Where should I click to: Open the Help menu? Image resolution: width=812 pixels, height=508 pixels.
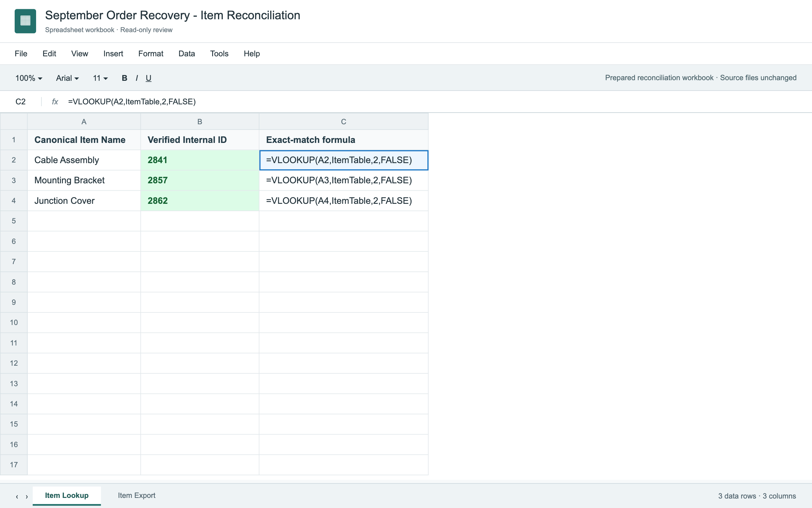pos(252,54)
